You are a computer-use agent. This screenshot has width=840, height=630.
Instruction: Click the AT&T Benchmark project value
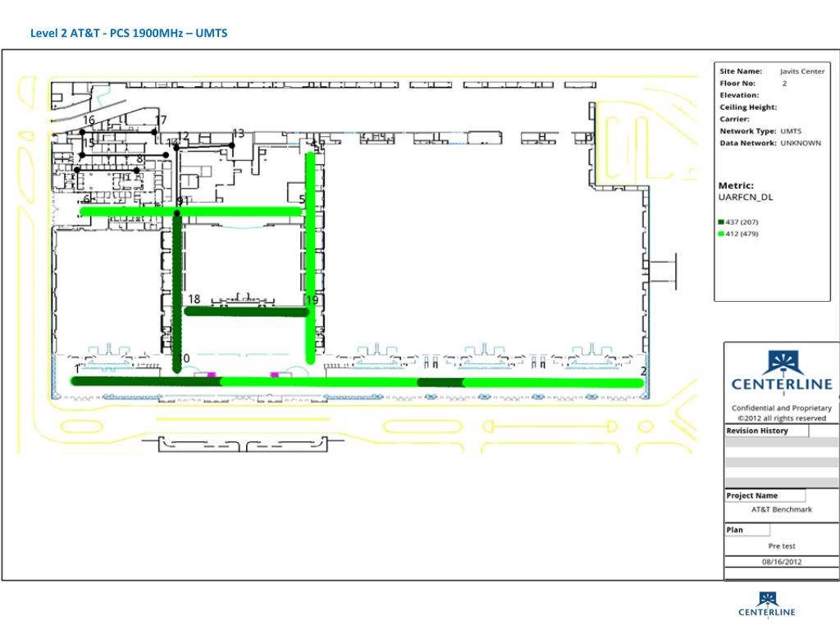pyautogui.click(x=782, y=509)
